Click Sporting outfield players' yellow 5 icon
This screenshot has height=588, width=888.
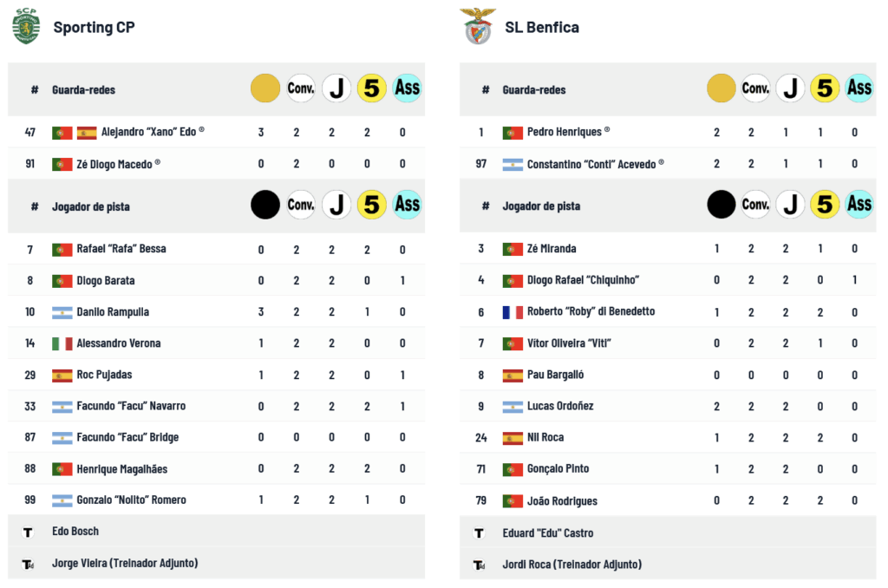coord(371,205)
